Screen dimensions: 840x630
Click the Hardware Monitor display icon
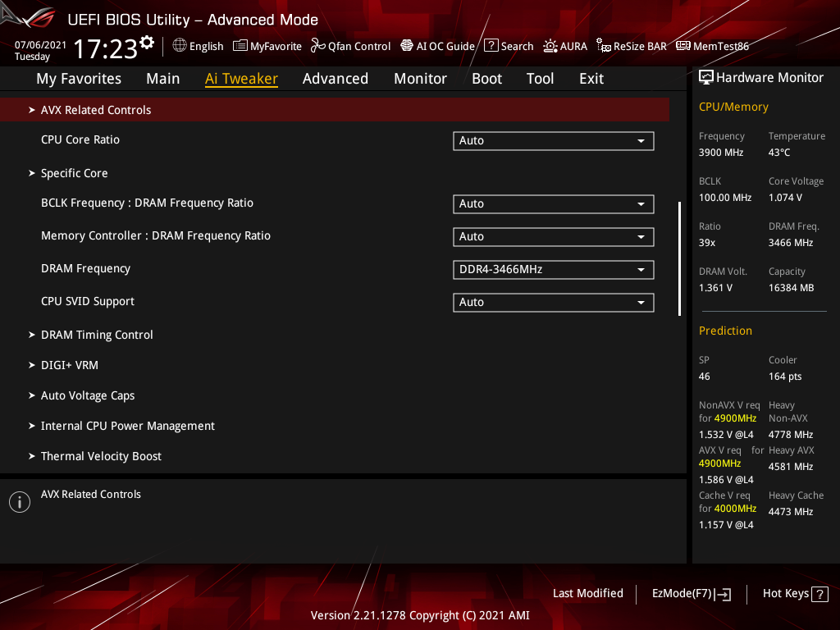706,78
